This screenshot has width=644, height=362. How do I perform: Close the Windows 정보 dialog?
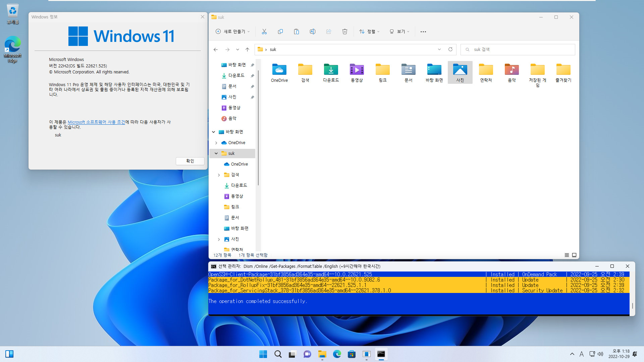click(x=203, y=17)
